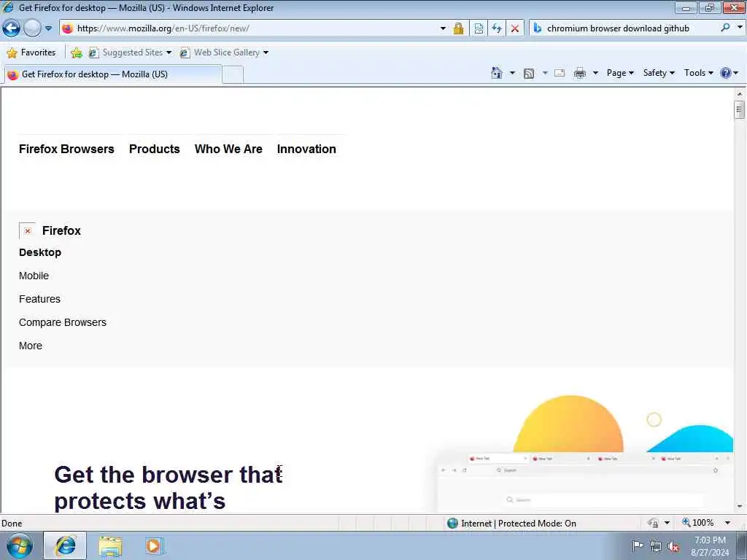Open the search provider dropdown arrow
The width and height of the screenshot is (747, 560).
pos(740,28)
